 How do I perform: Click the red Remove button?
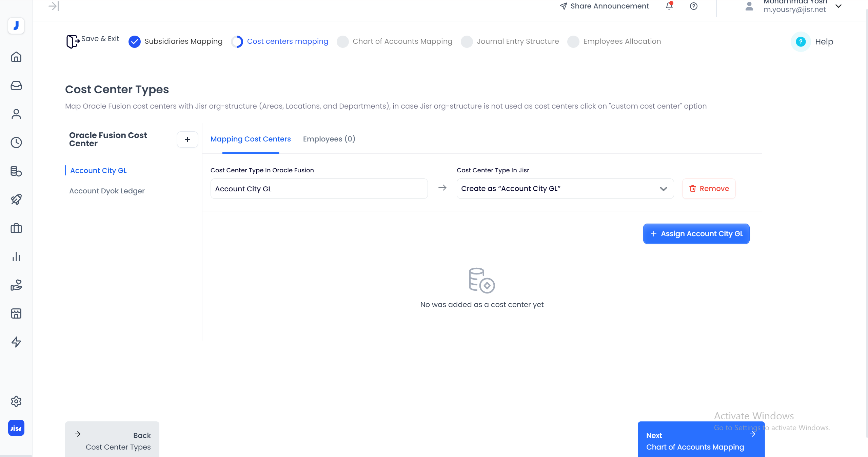coord(709,189)
